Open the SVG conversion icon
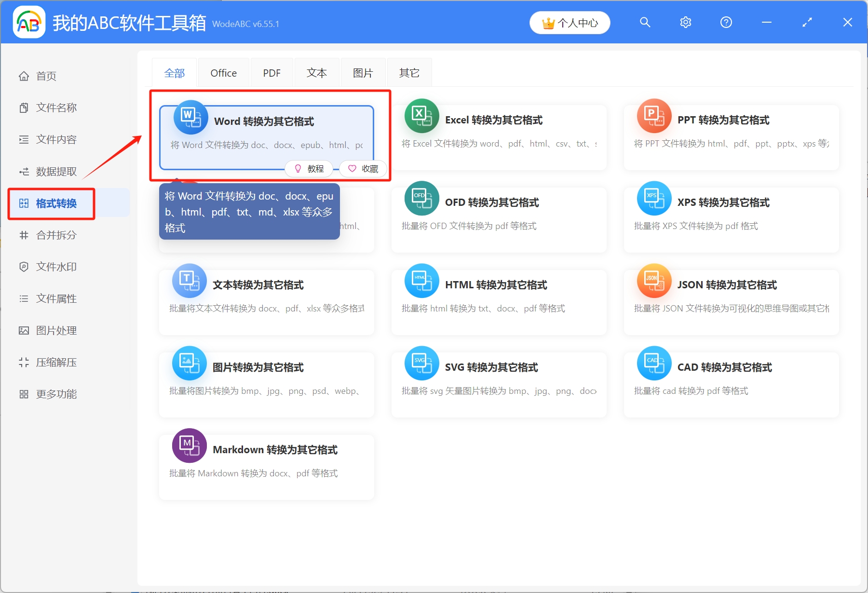 point(421,363)
